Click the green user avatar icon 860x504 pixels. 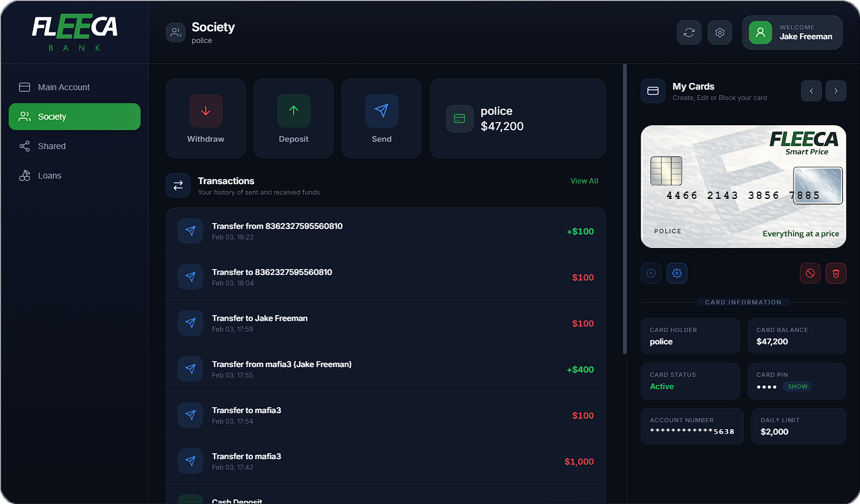click(x=760, y=33)
